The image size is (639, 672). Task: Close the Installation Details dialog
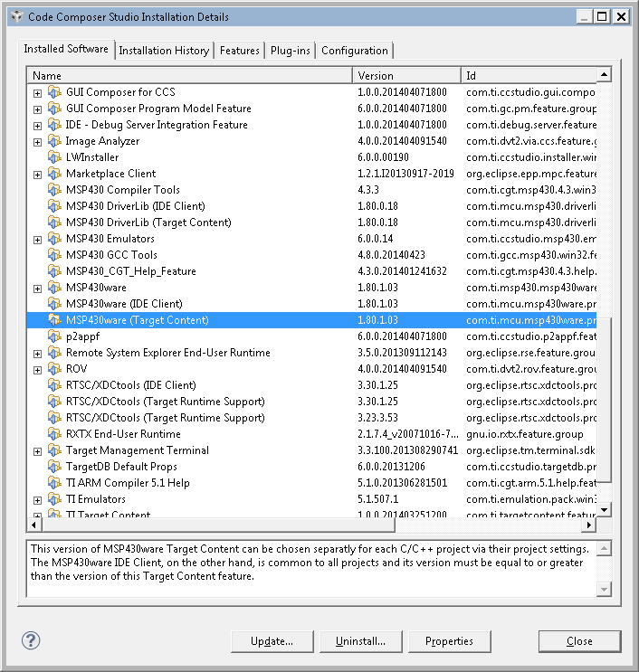579,641
